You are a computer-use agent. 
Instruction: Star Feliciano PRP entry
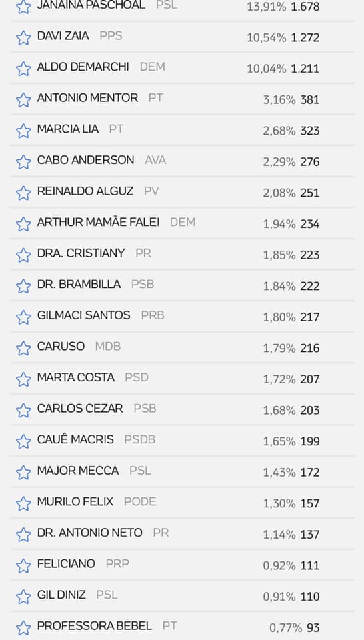(23, 565)
